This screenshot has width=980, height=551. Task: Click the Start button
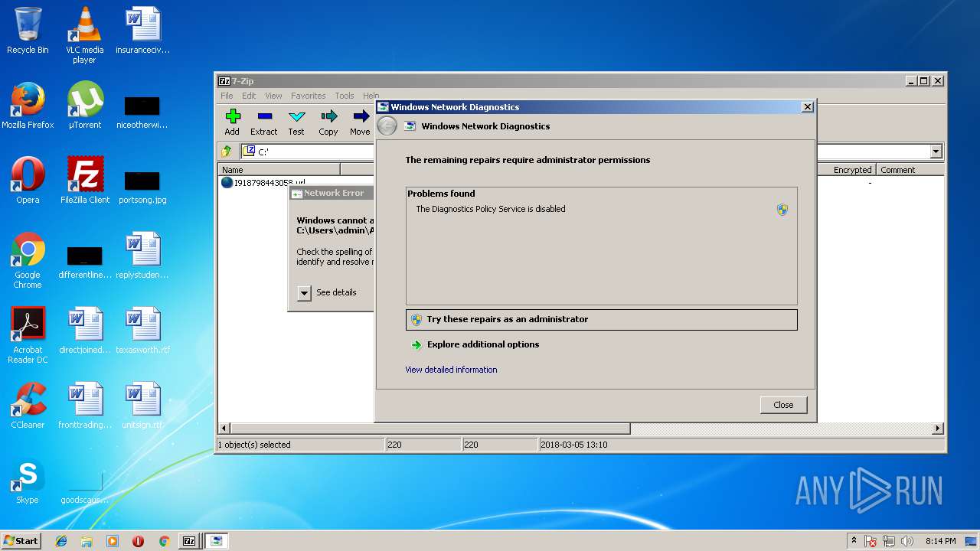[21, 541]
